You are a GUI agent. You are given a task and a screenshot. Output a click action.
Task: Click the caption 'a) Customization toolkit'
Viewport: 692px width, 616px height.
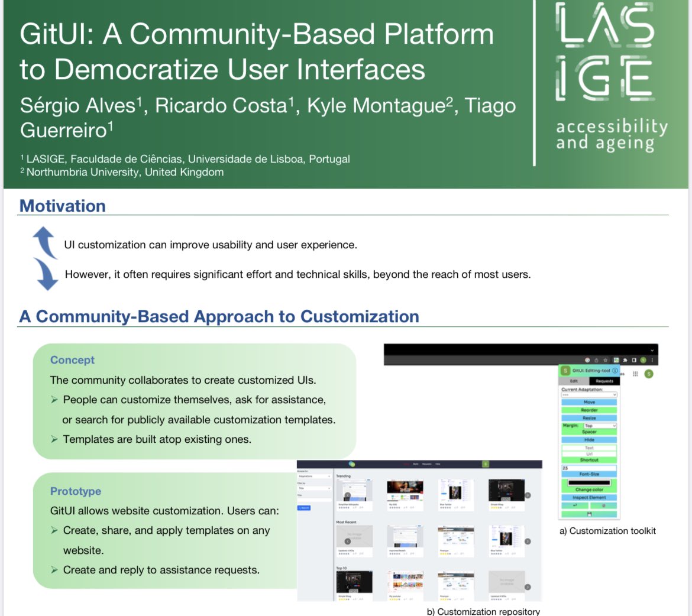pyautogui.click(x=607, y=531)
